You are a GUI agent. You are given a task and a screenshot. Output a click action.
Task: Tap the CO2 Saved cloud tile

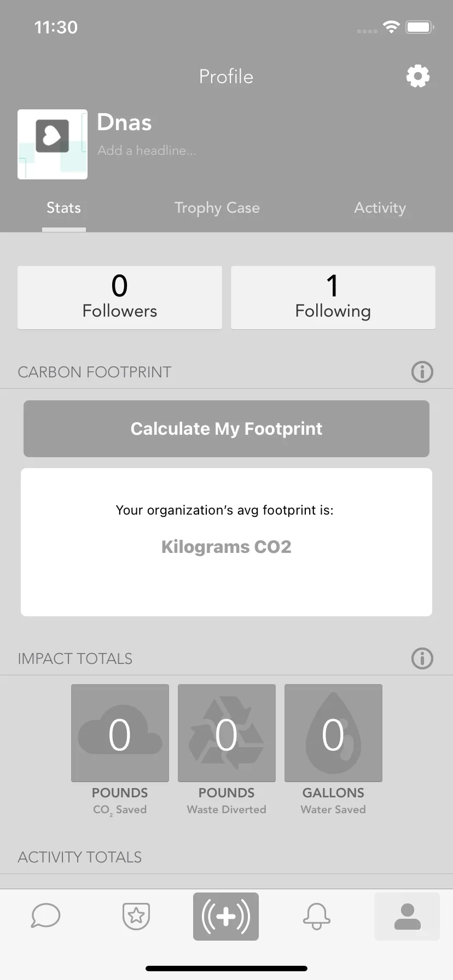(x=120, y=733)
